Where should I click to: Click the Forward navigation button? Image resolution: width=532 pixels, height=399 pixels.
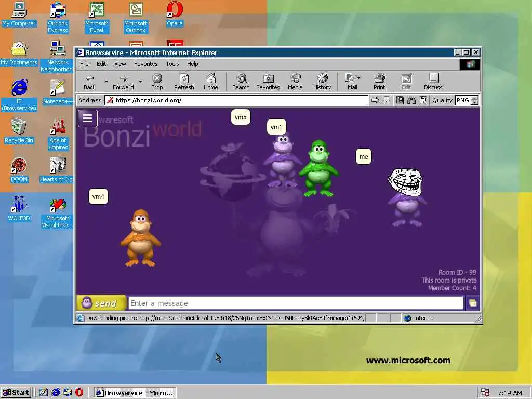pyautogui.click(x=123, y=82)
